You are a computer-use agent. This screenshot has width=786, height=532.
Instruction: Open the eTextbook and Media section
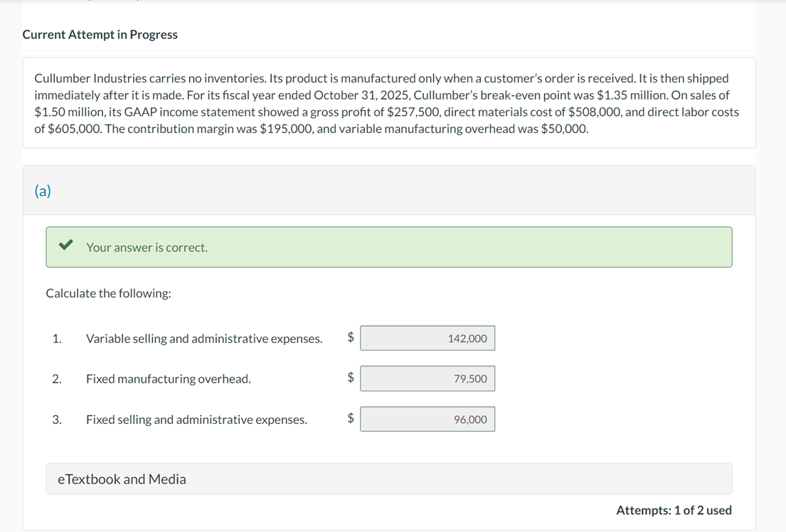pos(122,479)
